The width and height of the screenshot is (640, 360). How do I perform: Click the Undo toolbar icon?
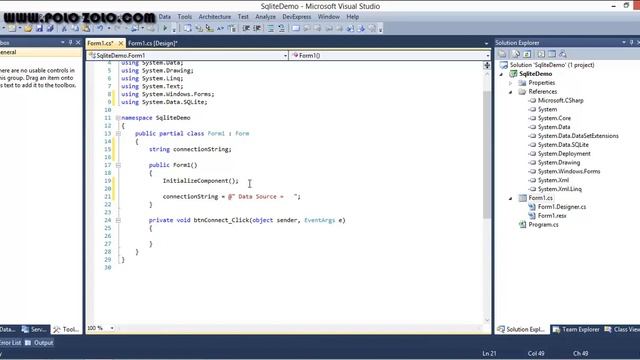[x=100, y=29]
